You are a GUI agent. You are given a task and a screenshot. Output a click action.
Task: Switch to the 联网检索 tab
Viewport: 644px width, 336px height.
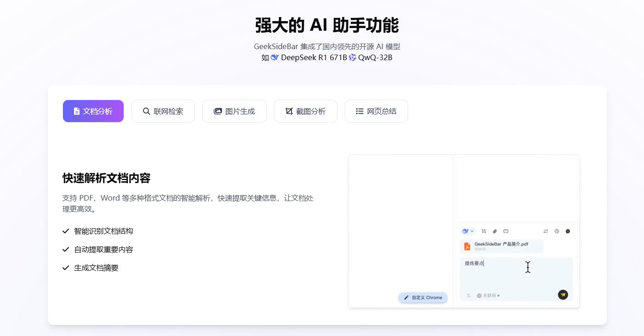point(163,111)
